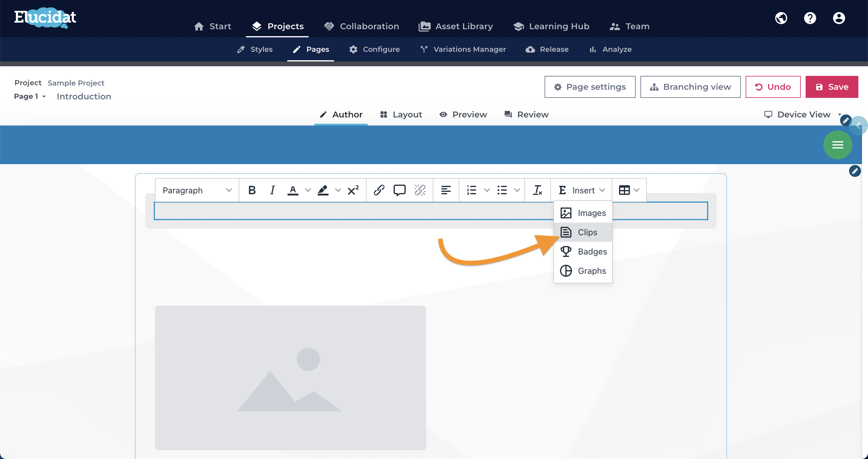Click the clear formatting icon
Screen dimensions: 868x459
pyautogui.click(x=537, y=190)
